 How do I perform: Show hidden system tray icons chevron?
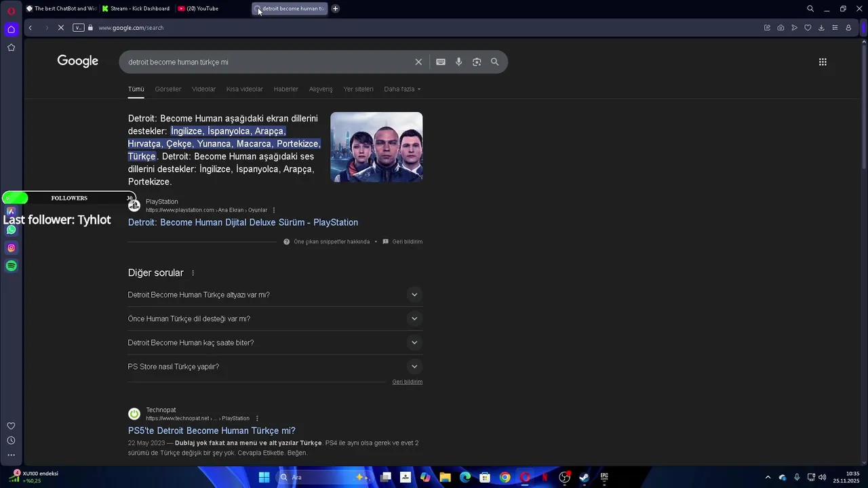768,477
